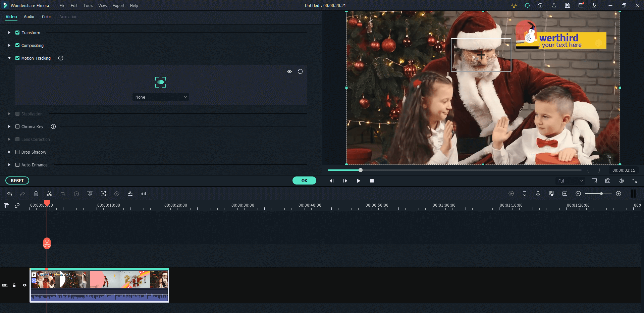Image resolution: width=644 pixels, height=313 pixels.
Task: Uncheck the Transform checkbox
Action: click(17, 33)
